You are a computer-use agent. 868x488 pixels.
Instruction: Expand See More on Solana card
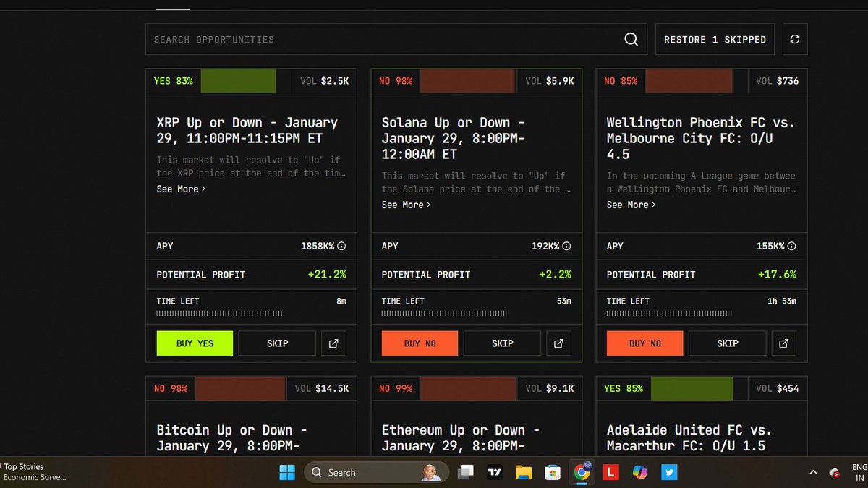pyautogui.click(x=406, y=205)
